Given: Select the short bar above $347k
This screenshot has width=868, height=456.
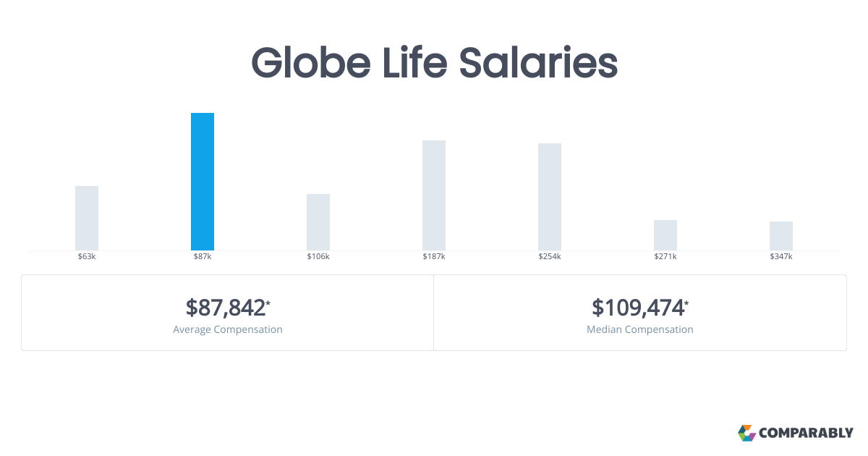Looking at the screenshot, I should (781, 236).
